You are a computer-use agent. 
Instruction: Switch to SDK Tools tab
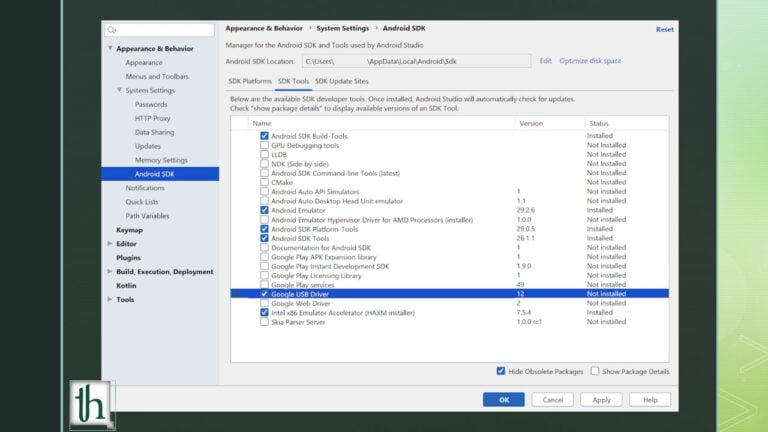293,81
